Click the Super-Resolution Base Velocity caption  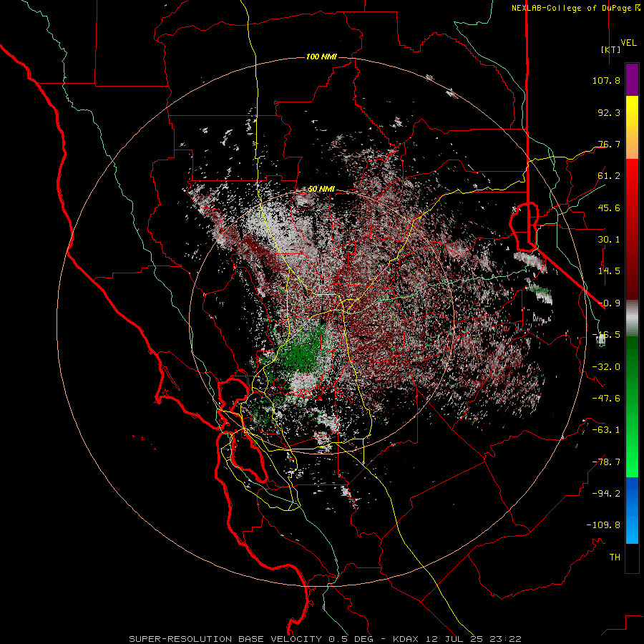tap(326, 639)
